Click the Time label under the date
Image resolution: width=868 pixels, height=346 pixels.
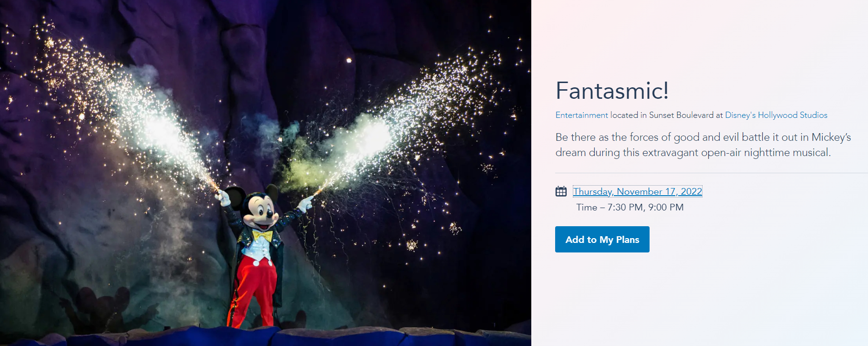pyautogui.click(x=587, y=207)
